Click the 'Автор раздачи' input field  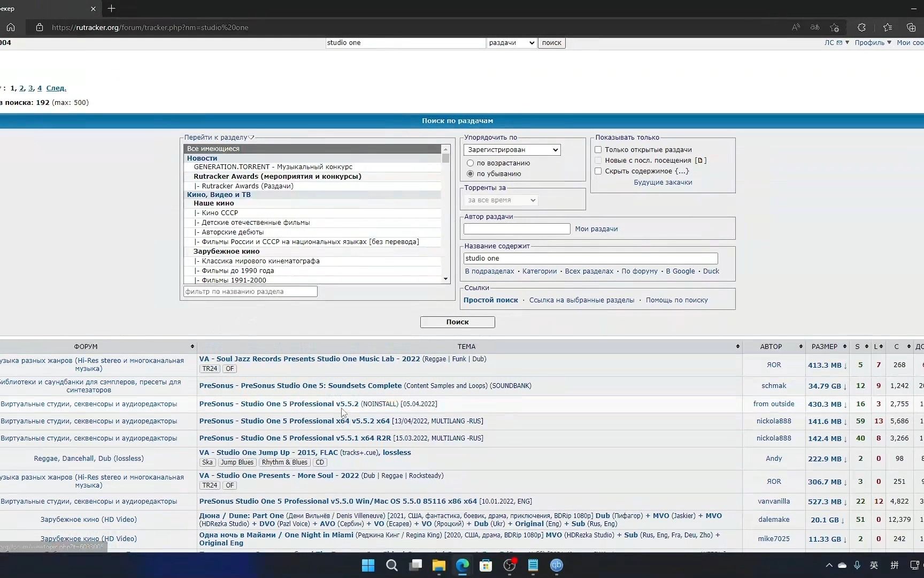pyautogui.click(x=517, y=229)
